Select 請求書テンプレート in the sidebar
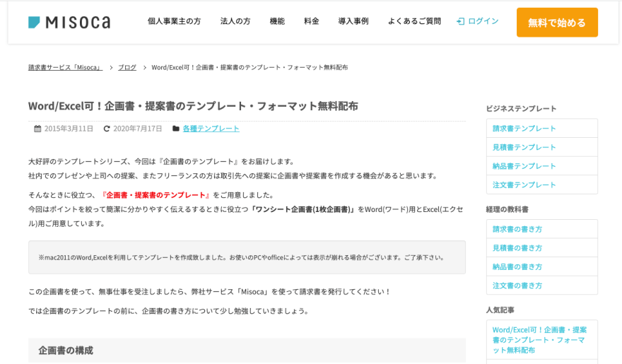Viewport: 622px width, 364px height. tap(524, 128)
